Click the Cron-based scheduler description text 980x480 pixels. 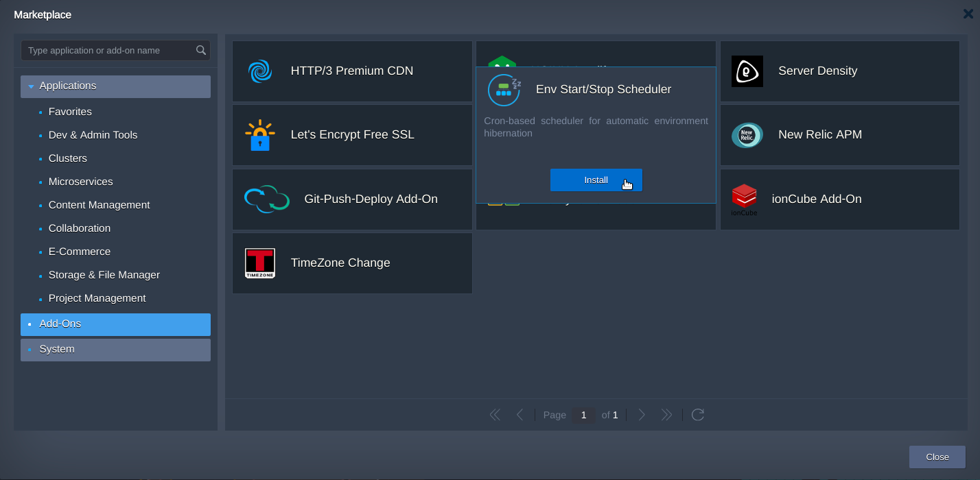coord(596,127)
